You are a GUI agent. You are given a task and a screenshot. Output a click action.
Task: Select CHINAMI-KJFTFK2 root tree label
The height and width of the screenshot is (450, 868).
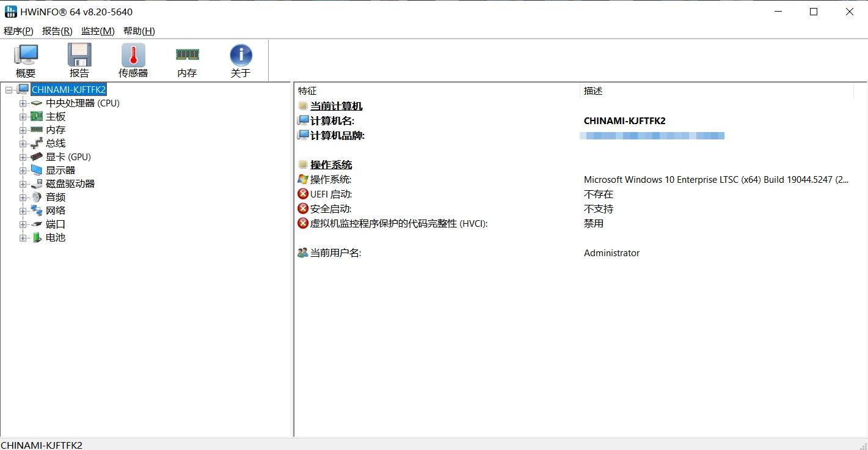coord(69,90)
